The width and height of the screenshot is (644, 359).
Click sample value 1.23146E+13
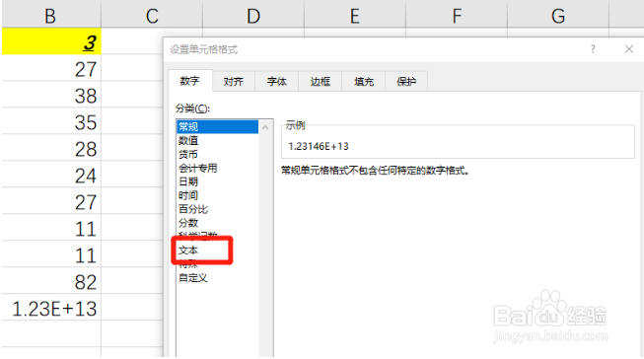click(319, 146)
